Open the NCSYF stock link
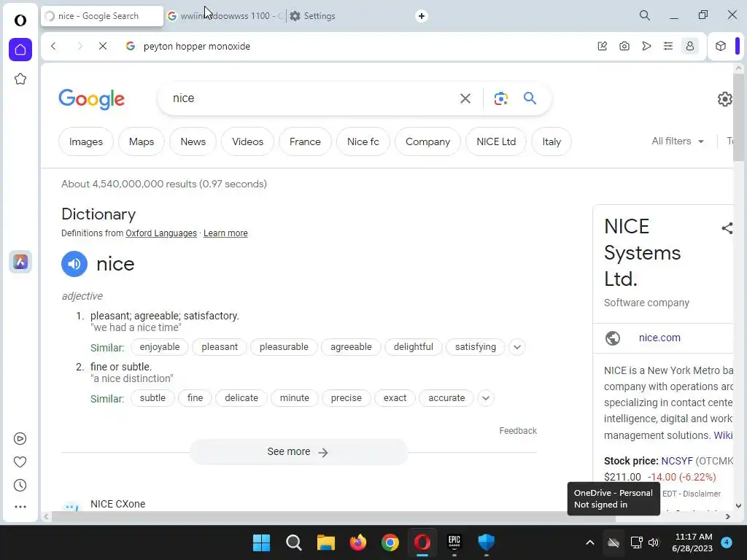 676,461
